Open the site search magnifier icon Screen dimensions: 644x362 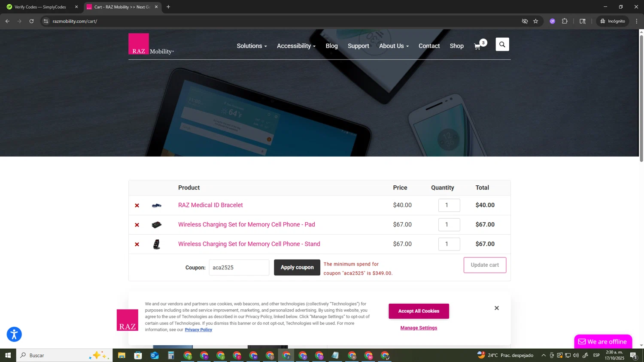pyautogui.click(x=502, y=45)
